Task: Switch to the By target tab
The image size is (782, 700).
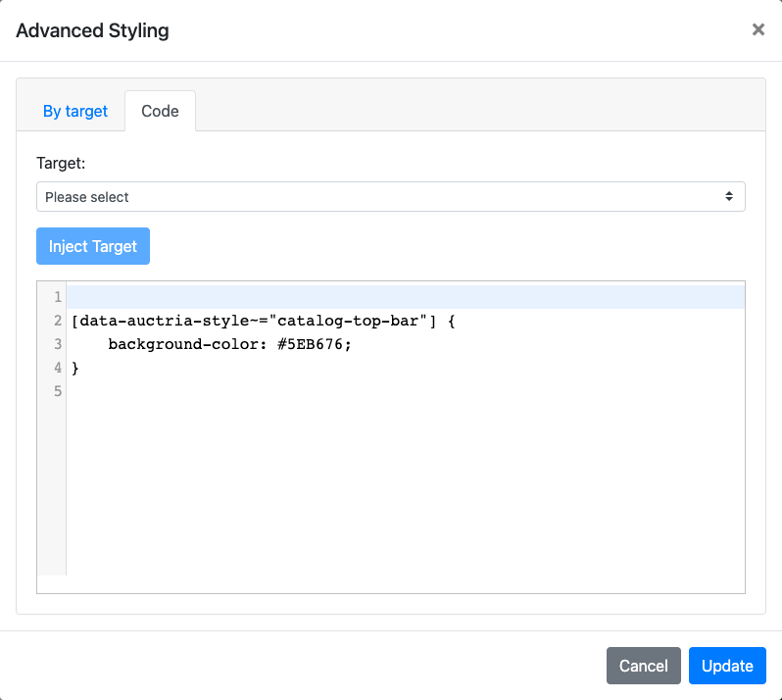Action: pos(75,111)
